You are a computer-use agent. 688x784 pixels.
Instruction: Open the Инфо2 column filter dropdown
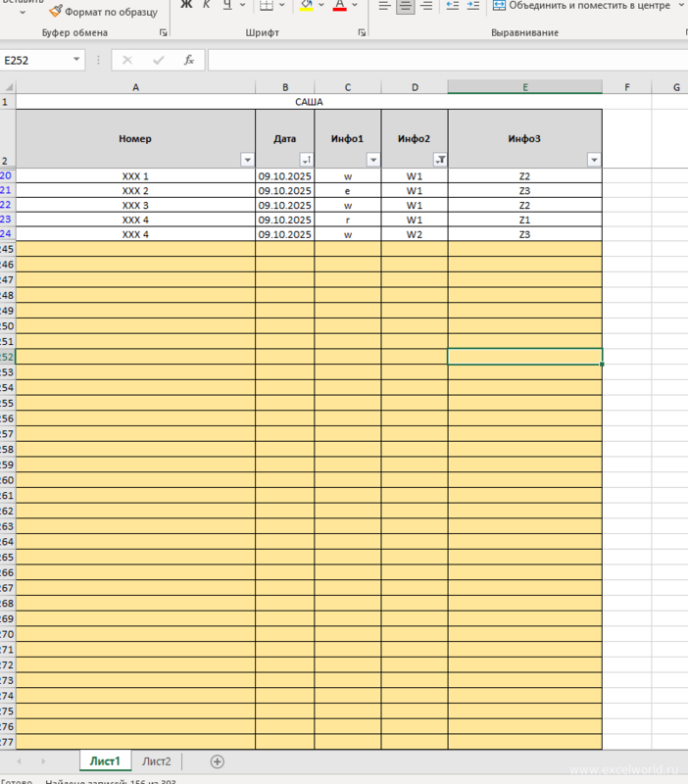439,160
